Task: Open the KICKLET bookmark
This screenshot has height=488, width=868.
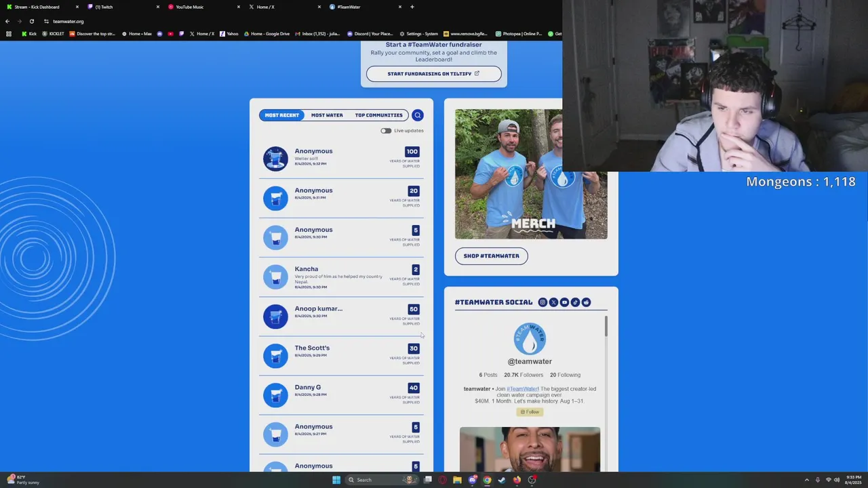Action: [x=53, y=34]
